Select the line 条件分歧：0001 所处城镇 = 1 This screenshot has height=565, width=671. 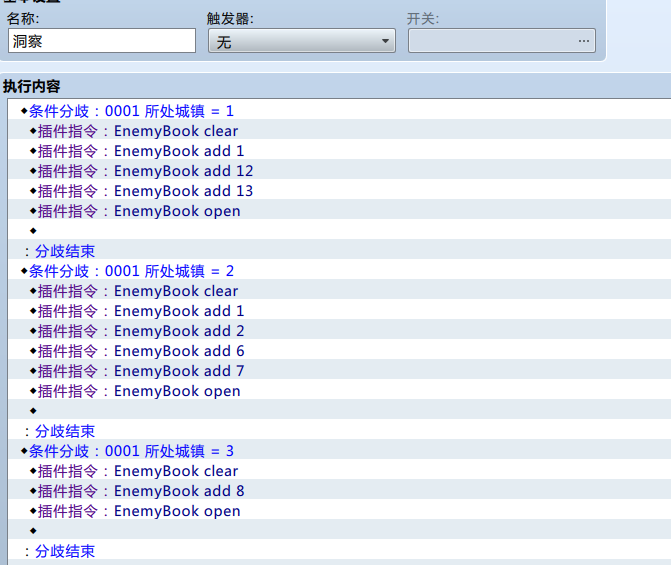tap(340, 111)
